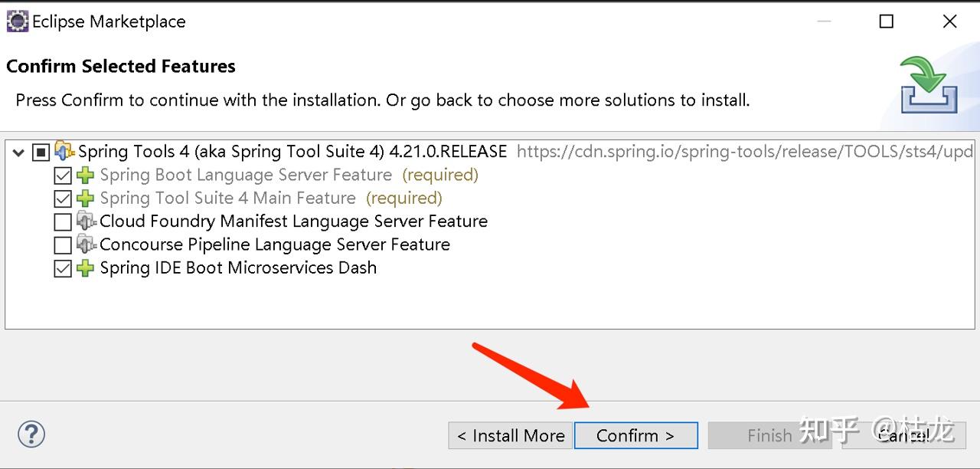Image resolution: width=980 pixels, height=469 pixels.
Task: Click Concourse Pipeline feature icon
Action: pyautogui.click(x=86, y=244)
